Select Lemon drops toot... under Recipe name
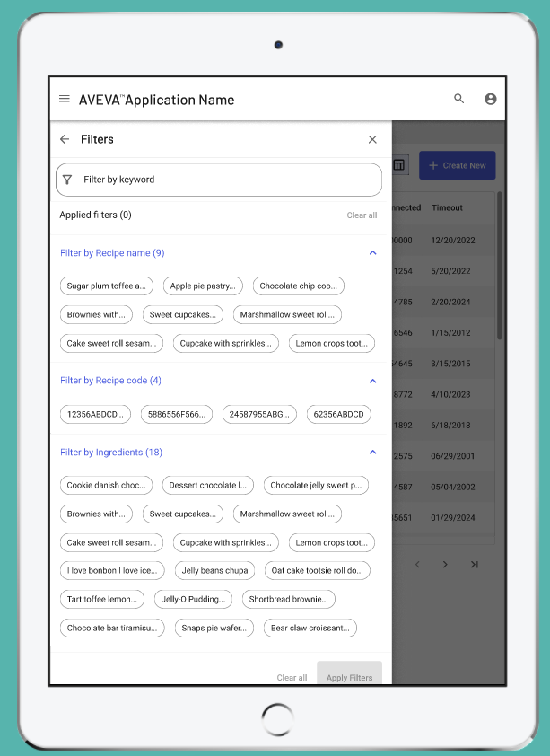Viewport: 550px width, 756px height. point(332,343)
